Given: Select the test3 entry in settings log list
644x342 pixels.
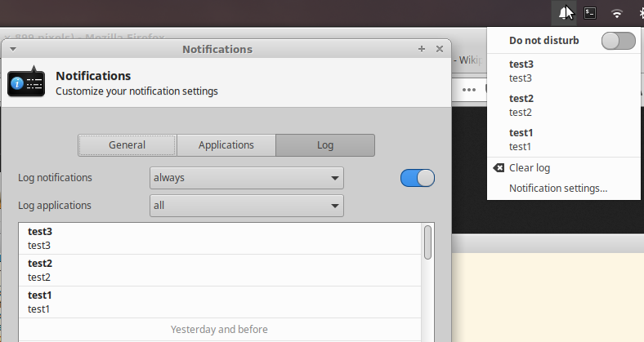Looking at the screenshot, I should tap(221, 238).
